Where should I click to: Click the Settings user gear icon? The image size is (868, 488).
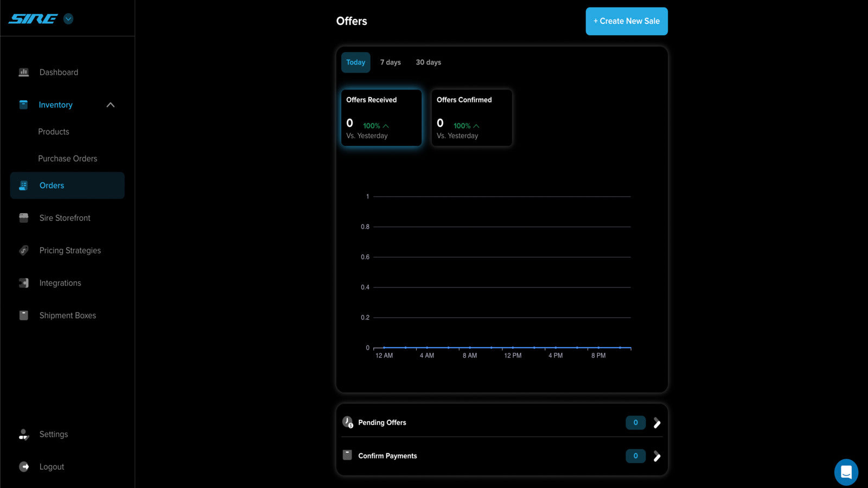coord(24,434)
